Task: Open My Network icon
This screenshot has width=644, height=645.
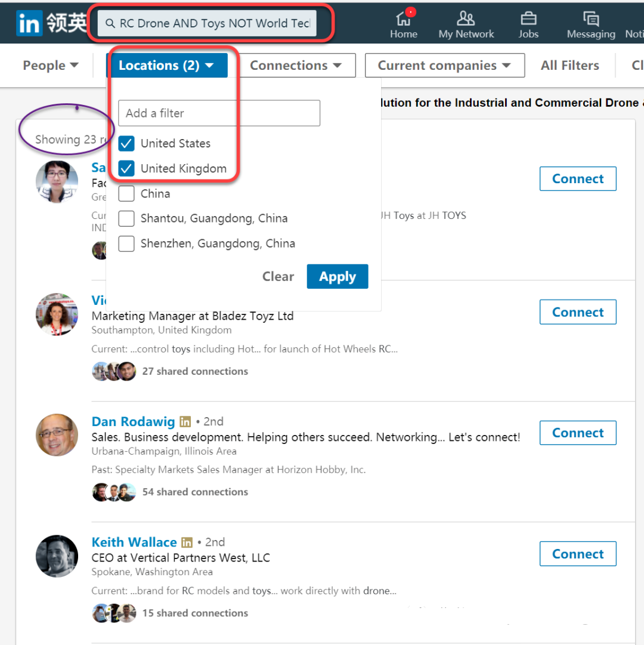Action: pyautogui.click(x=466, y=19)
